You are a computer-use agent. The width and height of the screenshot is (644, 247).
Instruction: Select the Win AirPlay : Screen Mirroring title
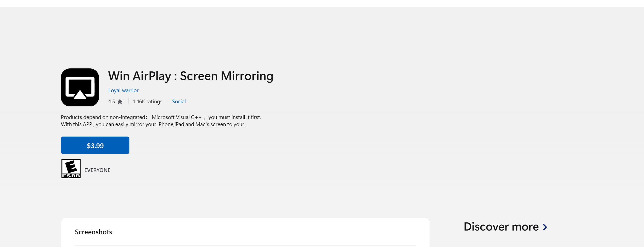click(x=191, y=76)
